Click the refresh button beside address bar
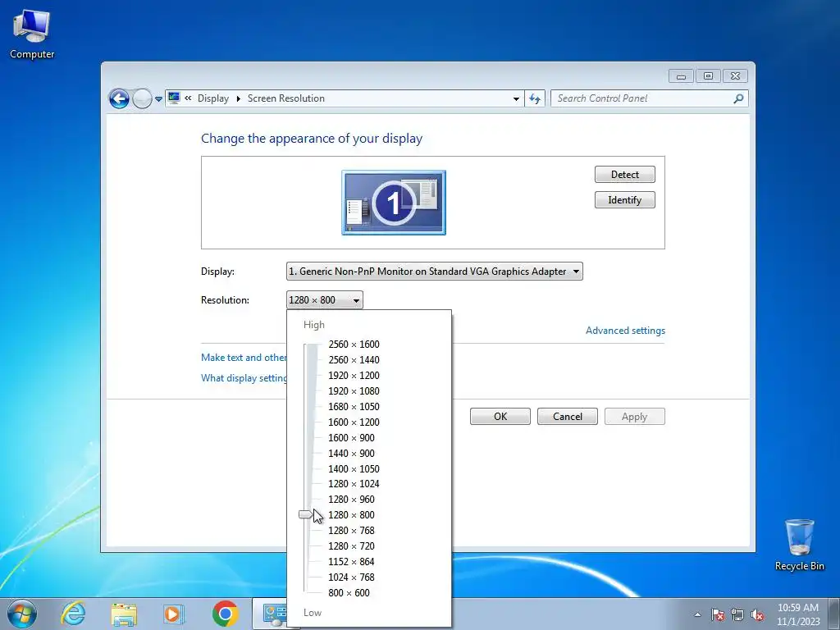Screen dimensions: 840x630 (x=535, y=98)
